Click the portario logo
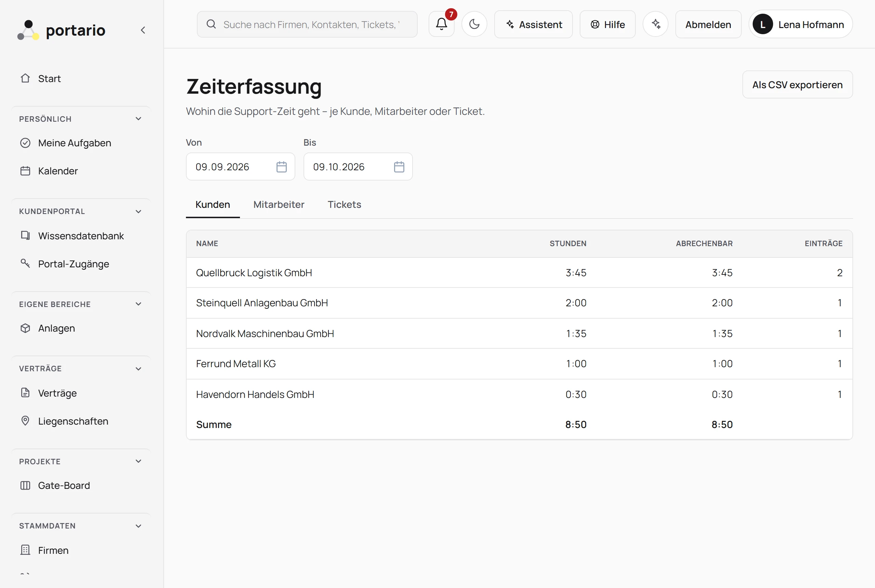The width and height of the screenshot is (875, 588). pos(62,30)
